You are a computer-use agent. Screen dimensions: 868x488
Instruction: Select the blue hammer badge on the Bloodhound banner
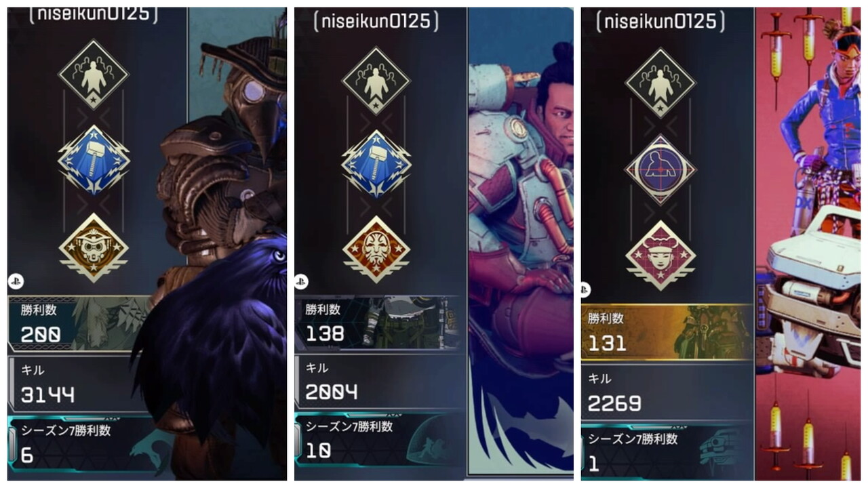point(94,160)
